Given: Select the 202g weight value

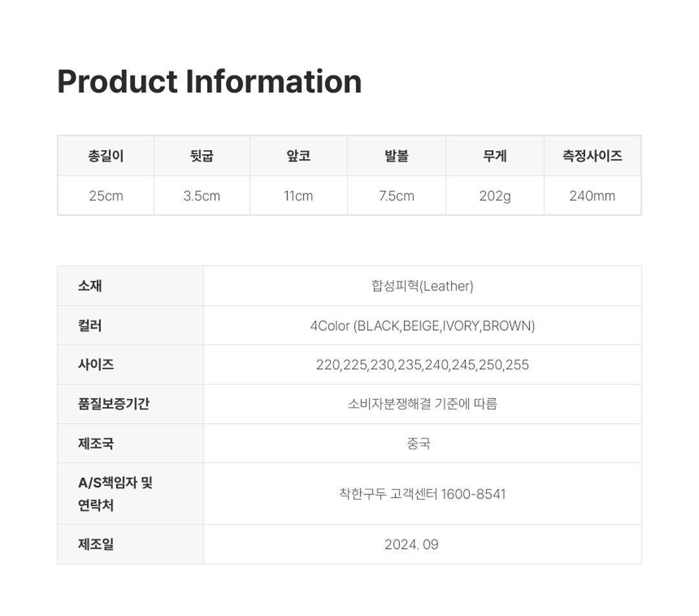Looking at the screenshot, I should click(494, 196).
